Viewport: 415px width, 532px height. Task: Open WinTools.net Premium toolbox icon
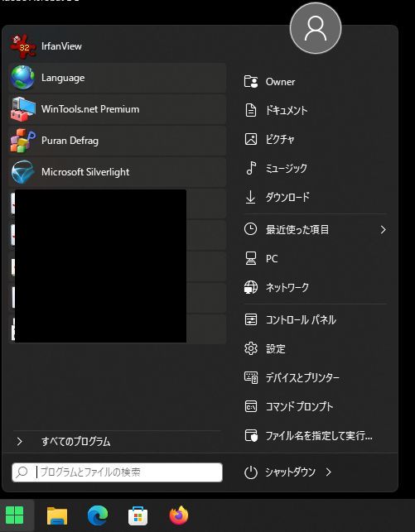pyautogui.click(x=22, y=109)
